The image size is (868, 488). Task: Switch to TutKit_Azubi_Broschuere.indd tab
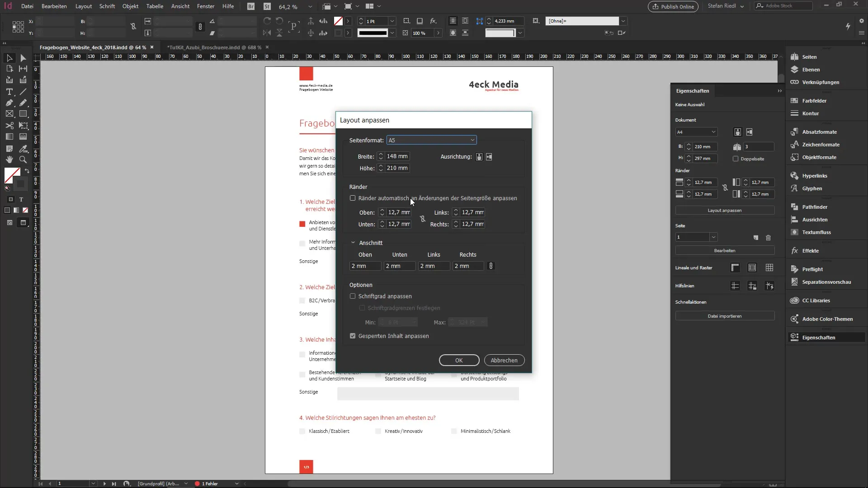(214, 47)
